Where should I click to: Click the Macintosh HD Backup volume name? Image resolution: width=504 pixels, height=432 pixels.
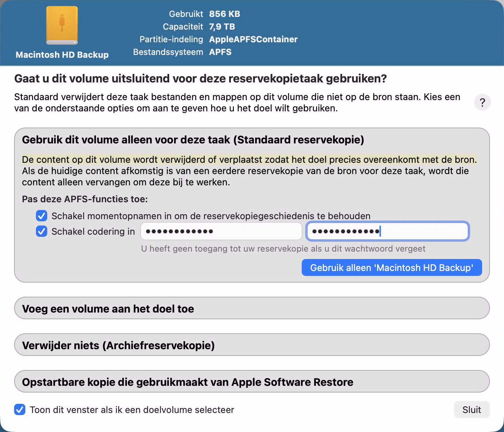point(62,55)
